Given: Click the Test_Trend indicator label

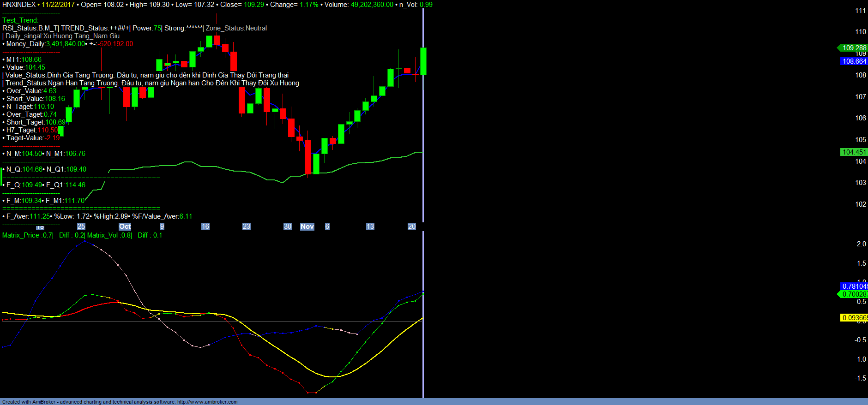Looking at the screenshot, I should [x=20, y=20].
